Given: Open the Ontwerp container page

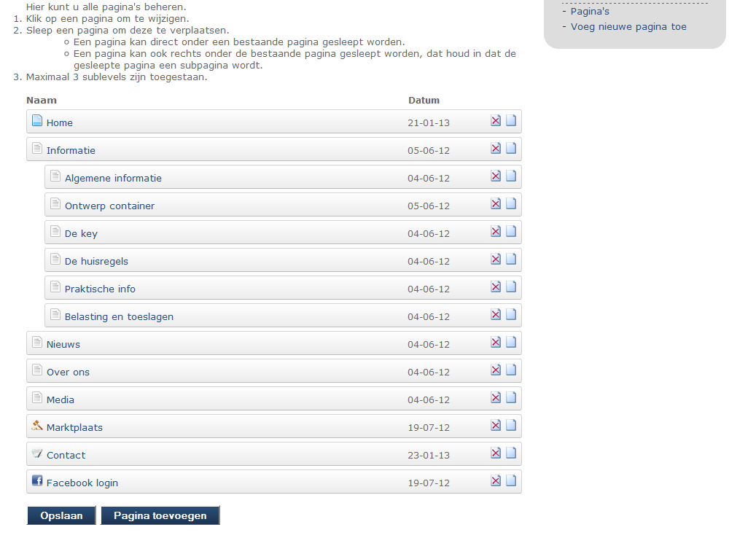Looking at the screenshot, I should coord(109,206).
